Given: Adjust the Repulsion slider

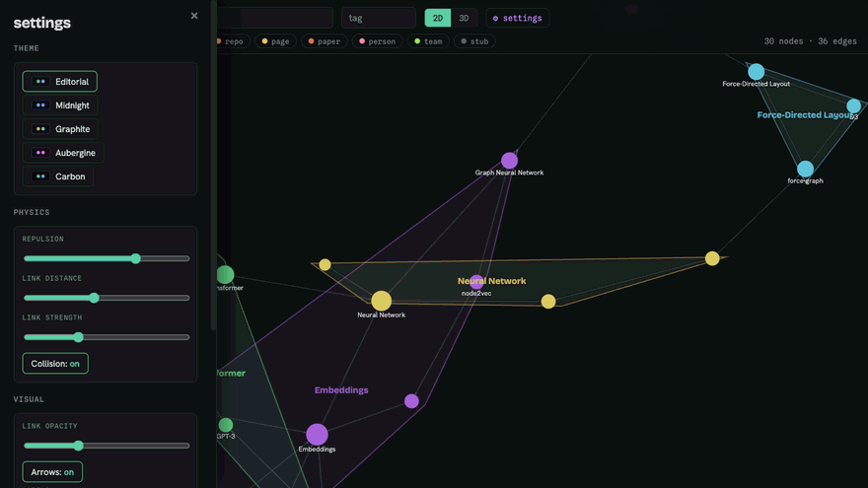Looking at the screenshot, I should coord(107,258).
